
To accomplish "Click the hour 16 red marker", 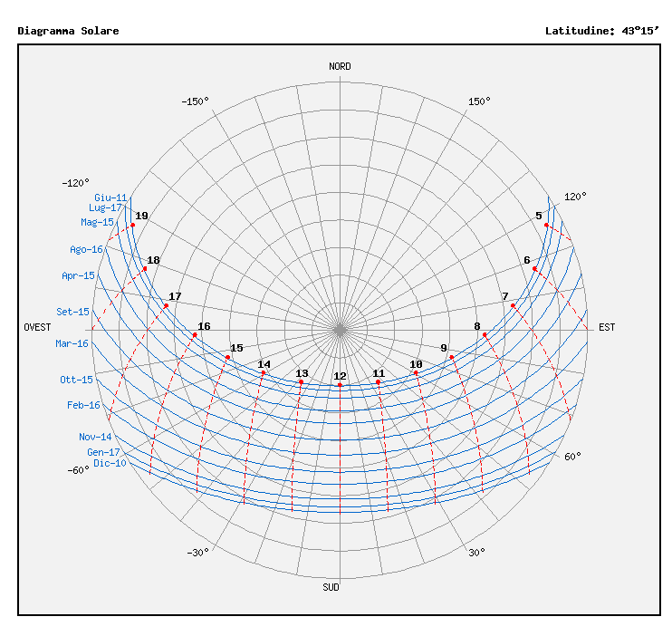I will (x=195, y=335).
